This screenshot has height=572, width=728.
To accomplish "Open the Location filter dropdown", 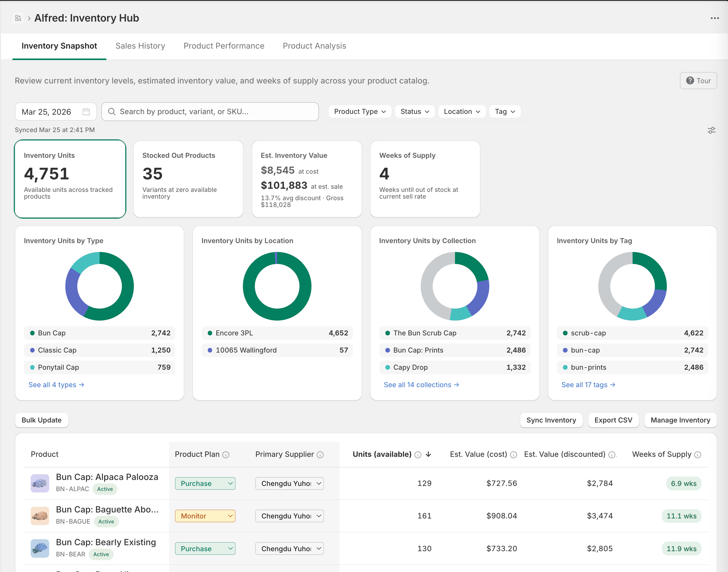I will click(x=461, y=112).
